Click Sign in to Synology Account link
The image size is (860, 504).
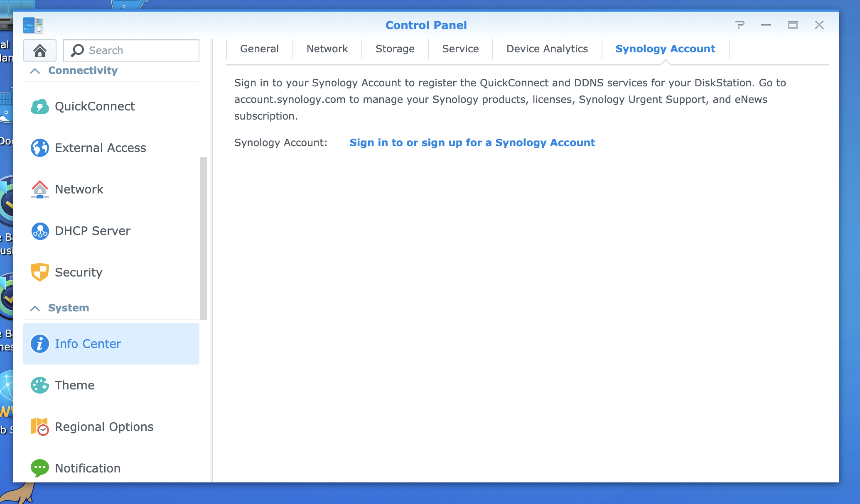tap(472, 142)
